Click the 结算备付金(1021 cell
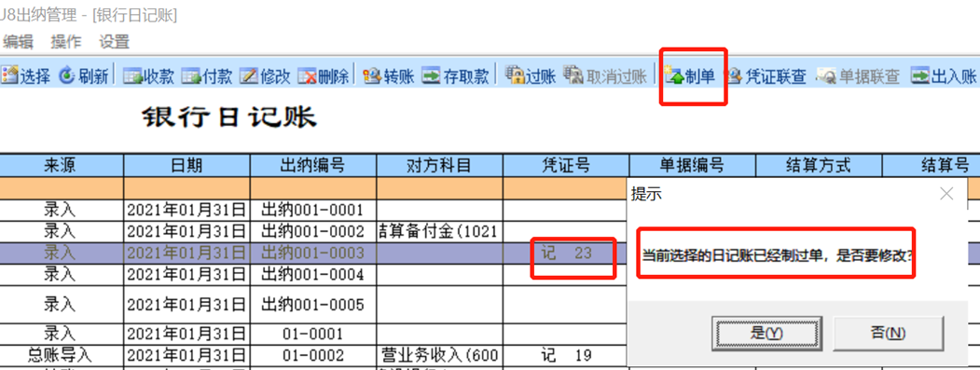980x370 pixels. (x=439, y=232)
